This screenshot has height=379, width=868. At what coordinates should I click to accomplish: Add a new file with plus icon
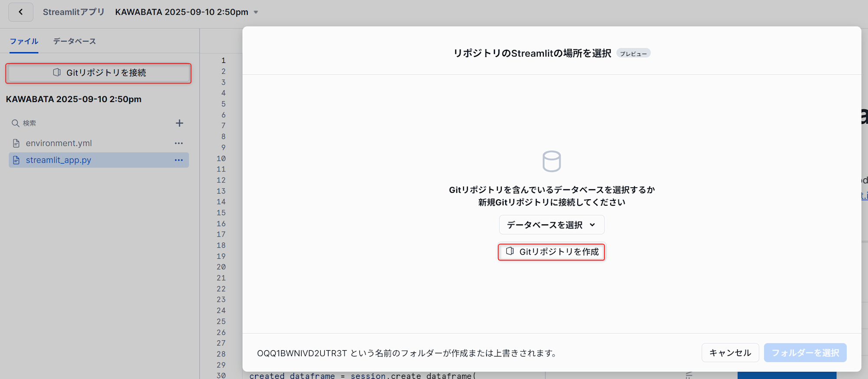[x=179, y=123]
